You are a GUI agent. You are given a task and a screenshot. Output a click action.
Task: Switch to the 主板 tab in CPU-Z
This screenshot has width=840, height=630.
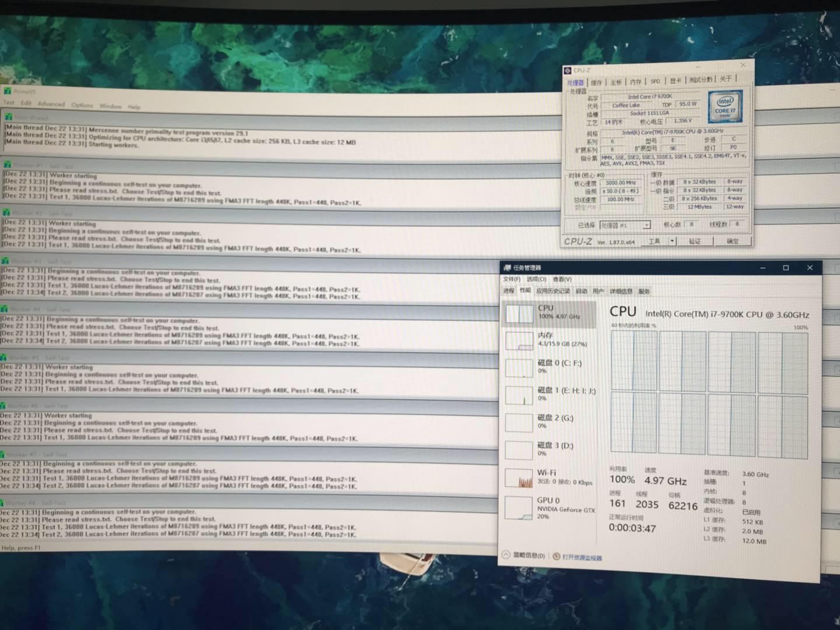pyautogui.click(x=616, y=82)
